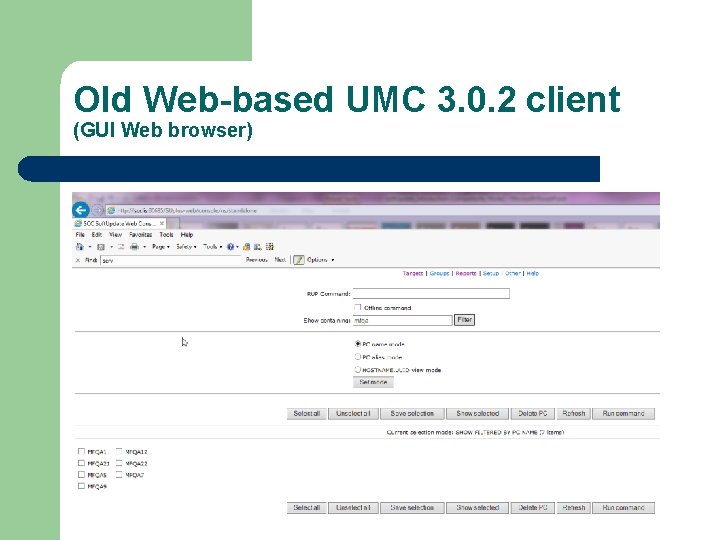This screenshot has width=720, height=540.
Task: Click the browser address bar URL
Action: 188,210
